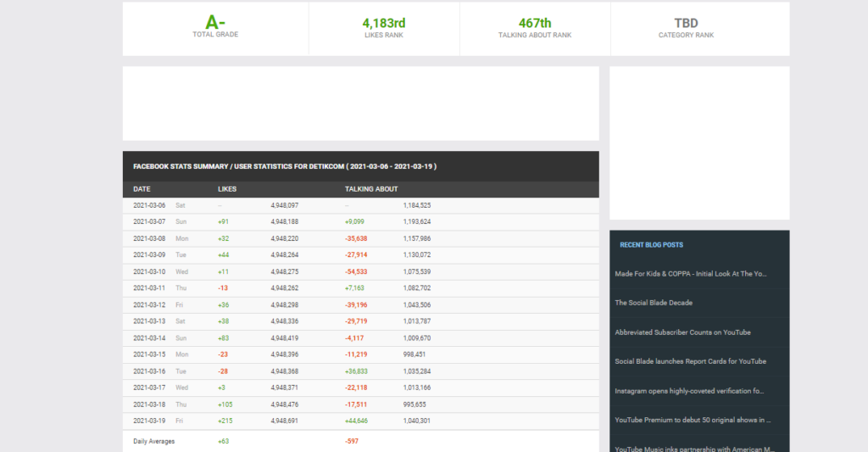
Task: Click the -597 daily average talking about
Action: (352, 442)
